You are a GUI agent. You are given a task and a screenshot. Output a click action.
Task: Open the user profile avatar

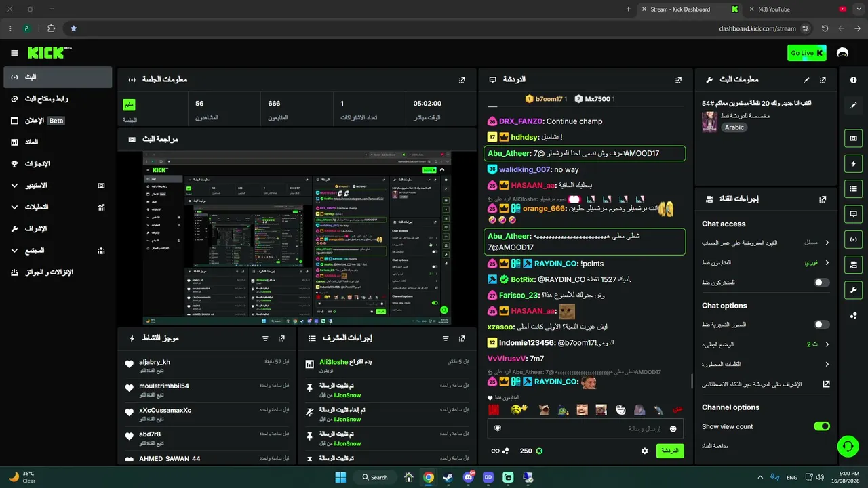(x=843, y=53)
